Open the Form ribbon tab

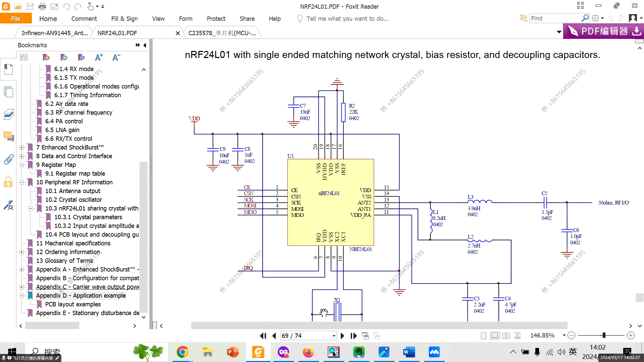(x=185, y=18)
